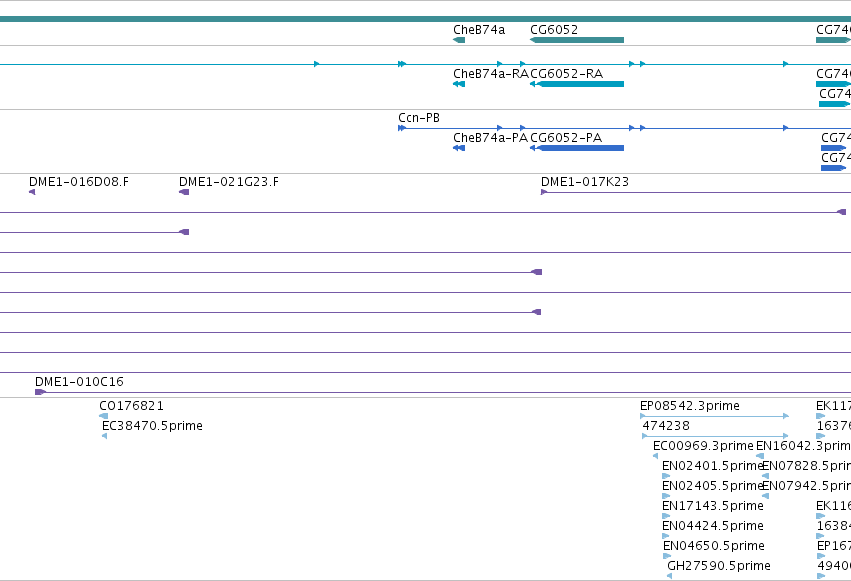Click the DME1-016D08.F clone label

(x=79, y=182)
